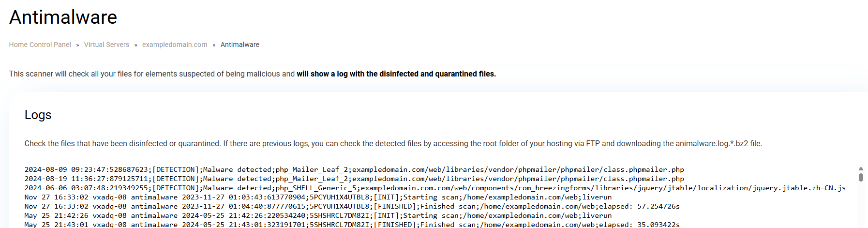
Task: Click the logs scrollbar thumb
Action: click(x=861, y=177)
